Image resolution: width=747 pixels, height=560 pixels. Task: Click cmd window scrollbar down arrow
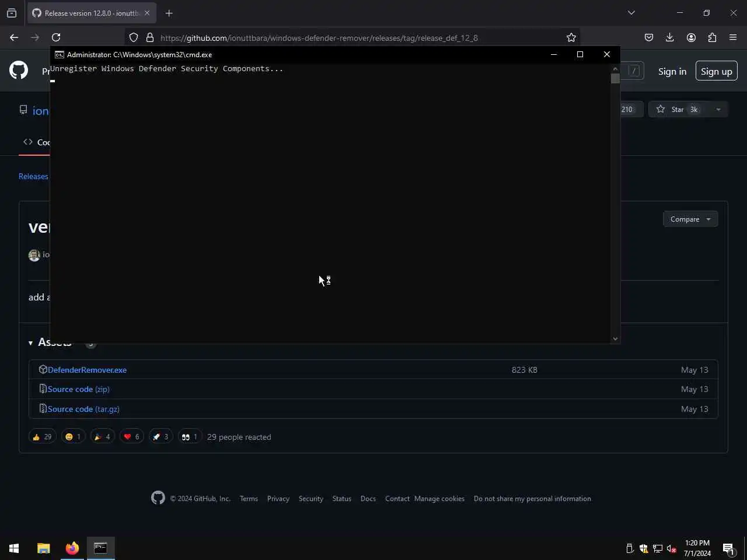[x=615, y=339]
